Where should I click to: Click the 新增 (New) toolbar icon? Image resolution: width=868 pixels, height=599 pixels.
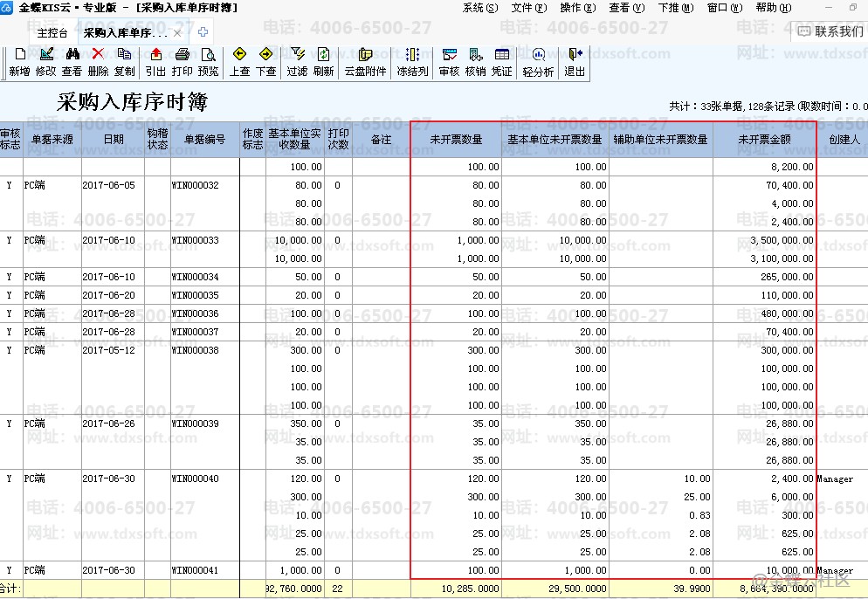(20, 54)
